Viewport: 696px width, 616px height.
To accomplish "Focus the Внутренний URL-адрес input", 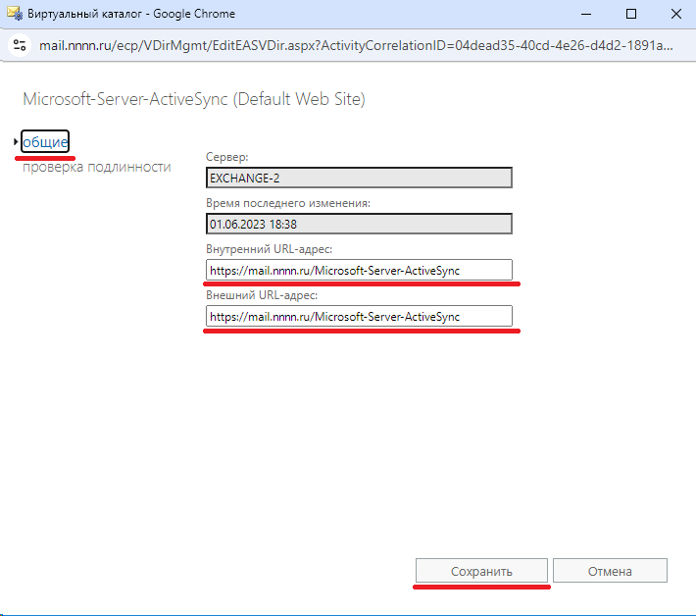I will (x=359, y=270).
